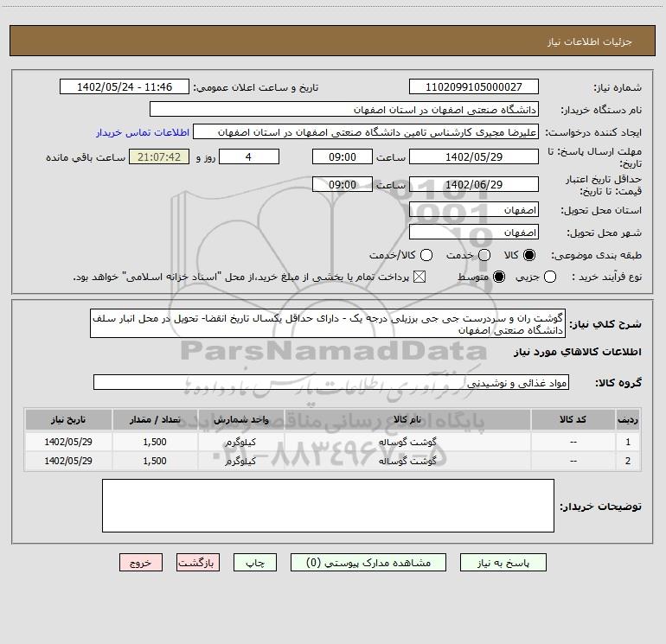Click the پاسخ به نیاز button
Image resolution: width=666 pixels, height=644 pixels.
(x=503, y=563)
